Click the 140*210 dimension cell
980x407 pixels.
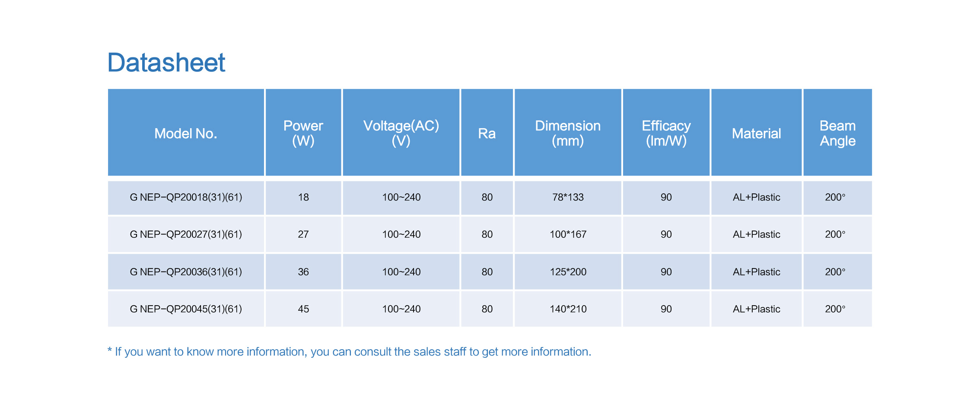coord(568,309)
